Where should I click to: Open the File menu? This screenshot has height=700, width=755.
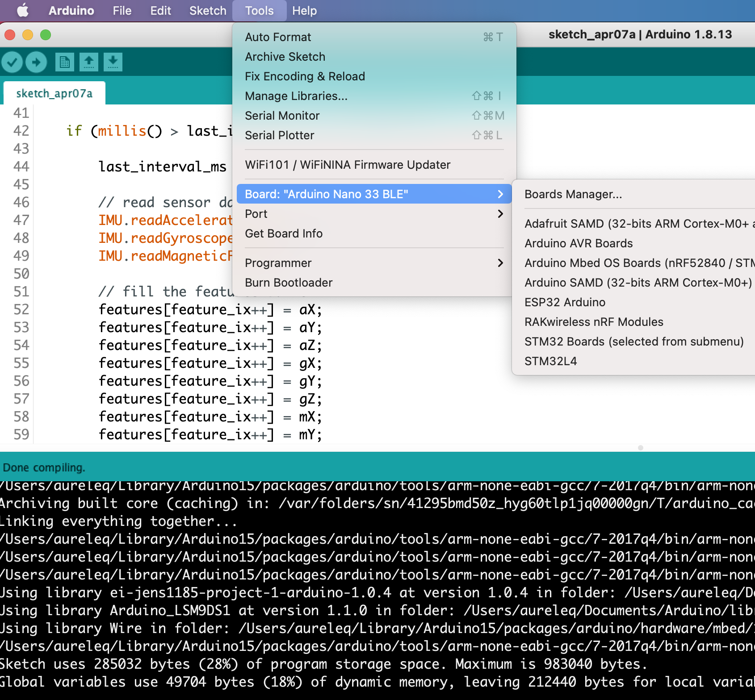122,11
